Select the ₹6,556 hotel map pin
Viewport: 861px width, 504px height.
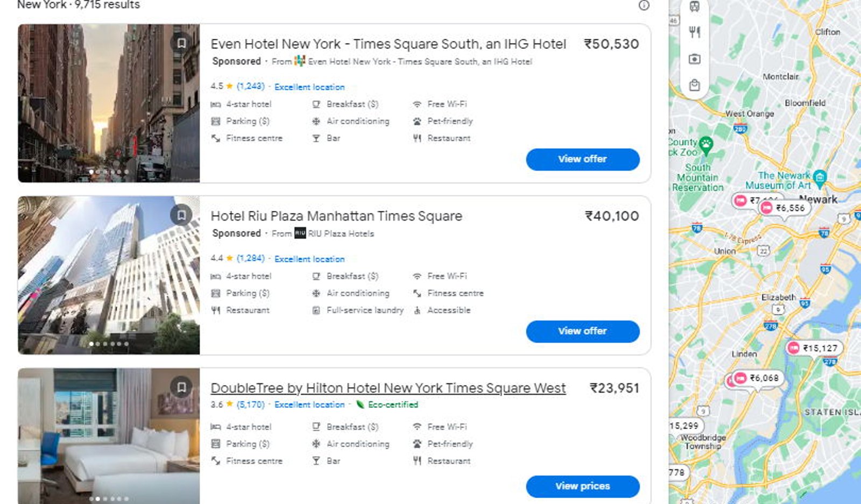tap(784, 208)
